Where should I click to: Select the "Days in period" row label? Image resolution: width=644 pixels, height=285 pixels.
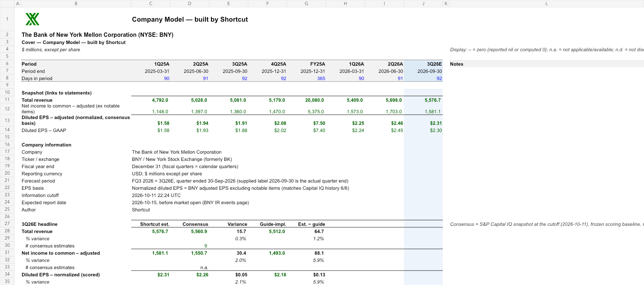37,78
